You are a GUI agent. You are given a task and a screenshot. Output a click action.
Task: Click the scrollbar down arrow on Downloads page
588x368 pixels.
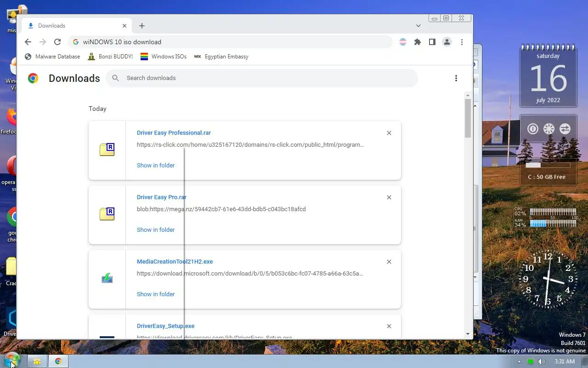pyautogui.click(x=468, y=334)
